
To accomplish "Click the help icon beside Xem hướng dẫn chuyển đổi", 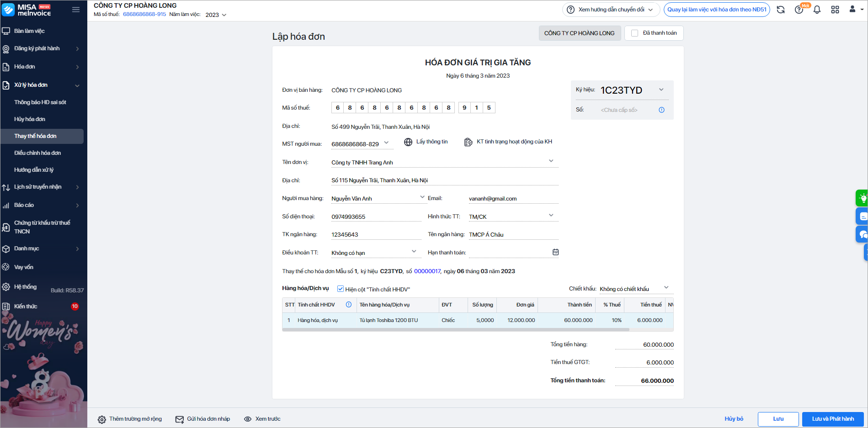I will pos(570,10).
